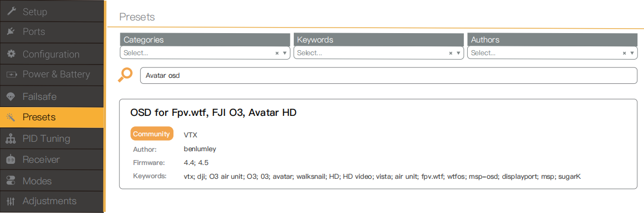Click the Adjustments sliders icon
644x213 pixels.
pyautogui.click(x=12, y=201)
